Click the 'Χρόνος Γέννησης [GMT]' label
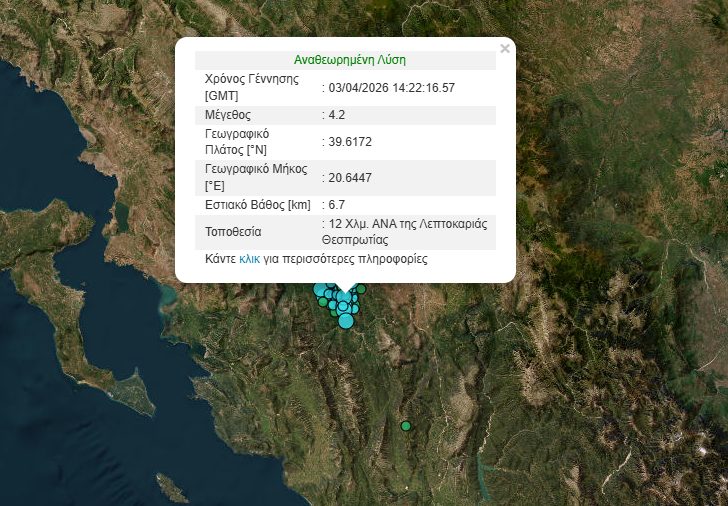Viewport: 728px width, 506px height. tap(251, 87)
